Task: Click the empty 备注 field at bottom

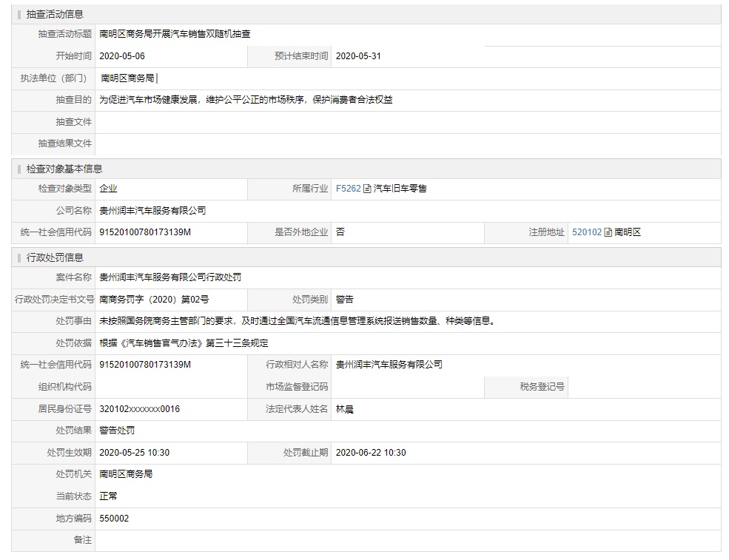Action: (407, 540)
